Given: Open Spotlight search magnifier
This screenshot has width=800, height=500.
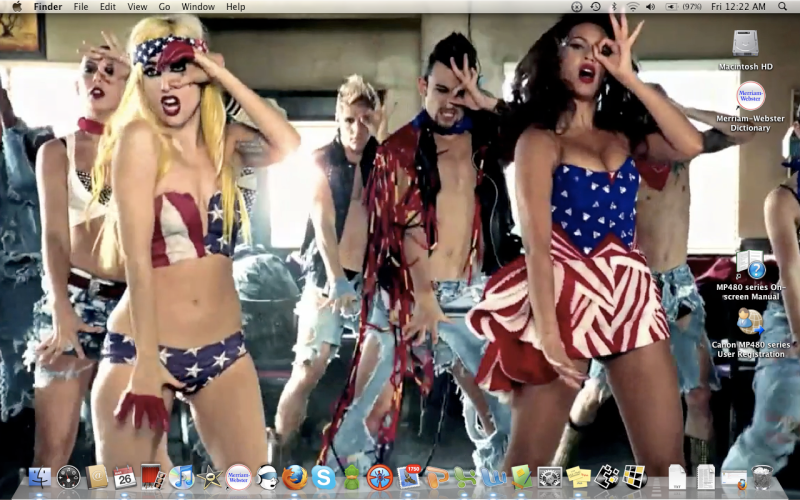Looking at the screenshot, I should [x=783, y=7].
